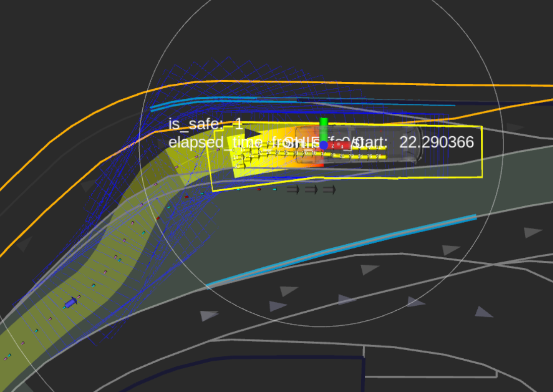This screenshot has width=553, height=392.
Task: Click the green vertical axis marker
Action: [324, 128]
